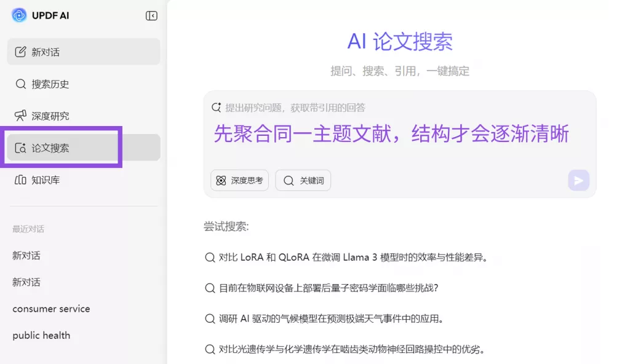The width and height of the screenshot is (630, 364).
Task: Pick the 光遗传学 vs 化学遗传学 suggestion
Action: (345, 349)
